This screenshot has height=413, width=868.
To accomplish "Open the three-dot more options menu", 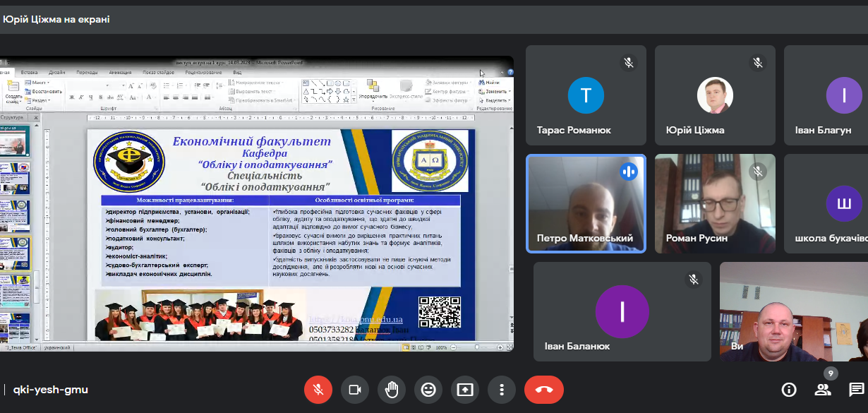I will point(501,390).
